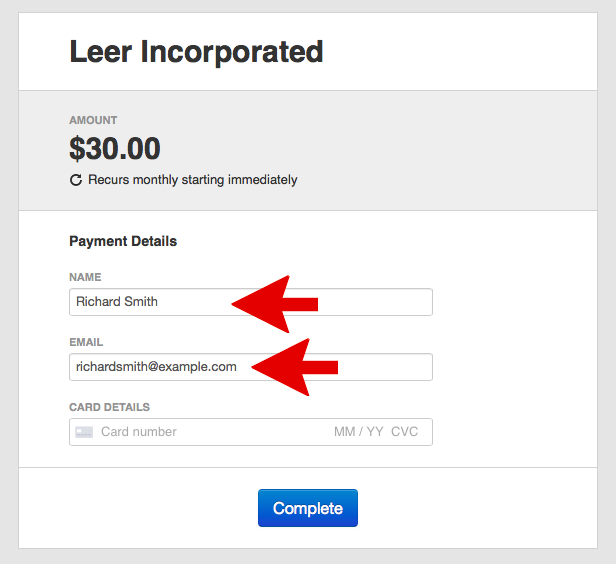Click empty gray area of amount panel
The image size is (616, 564).
coord(450,150)
